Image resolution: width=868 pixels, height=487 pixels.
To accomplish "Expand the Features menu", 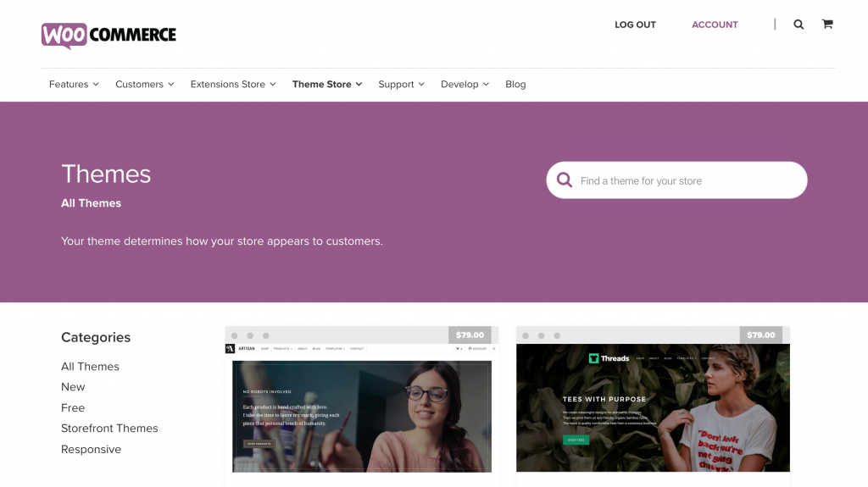I will coord(74,84).
